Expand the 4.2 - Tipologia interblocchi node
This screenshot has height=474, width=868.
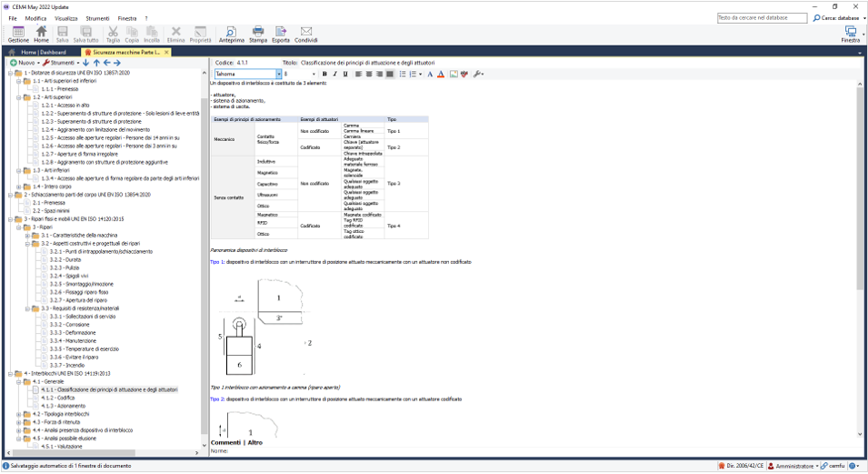pos(19,414)
